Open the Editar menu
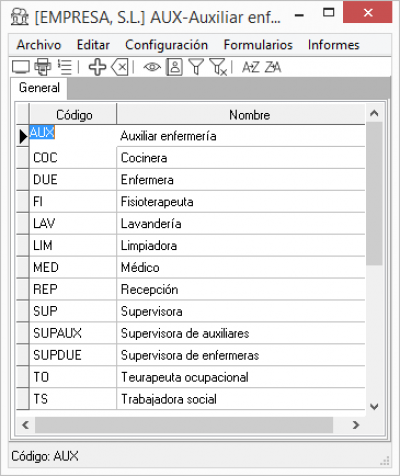The height and width of the screenshot is (476, 400). (x=93, y=45)
